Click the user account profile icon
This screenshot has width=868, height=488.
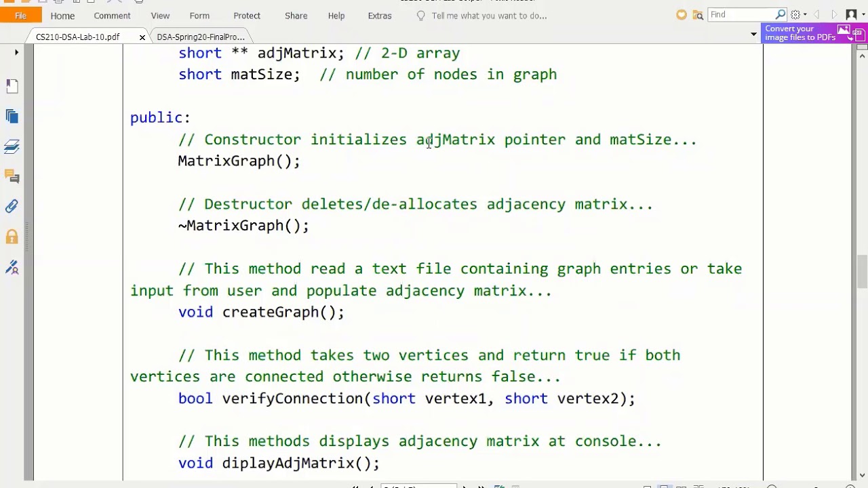click(x=851, y=15)
